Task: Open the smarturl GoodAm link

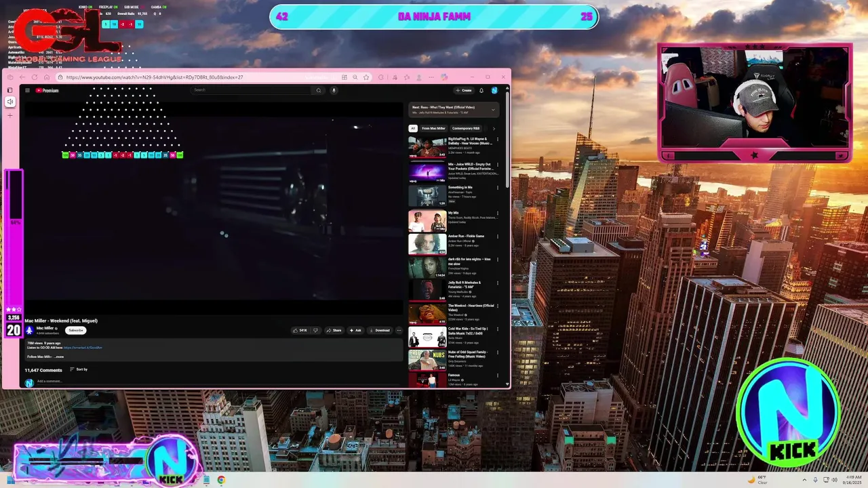Action: click(83, 348)
